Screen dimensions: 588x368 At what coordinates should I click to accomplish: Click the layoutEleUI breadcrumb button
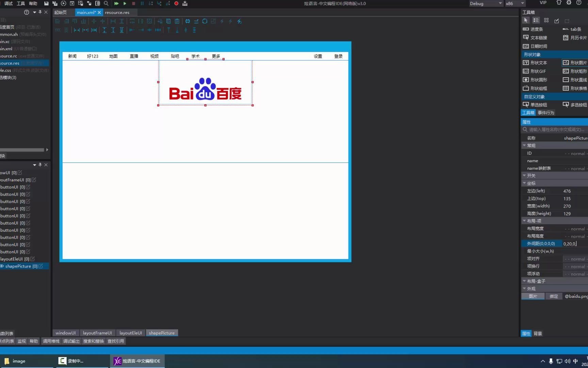pos(131,333)
